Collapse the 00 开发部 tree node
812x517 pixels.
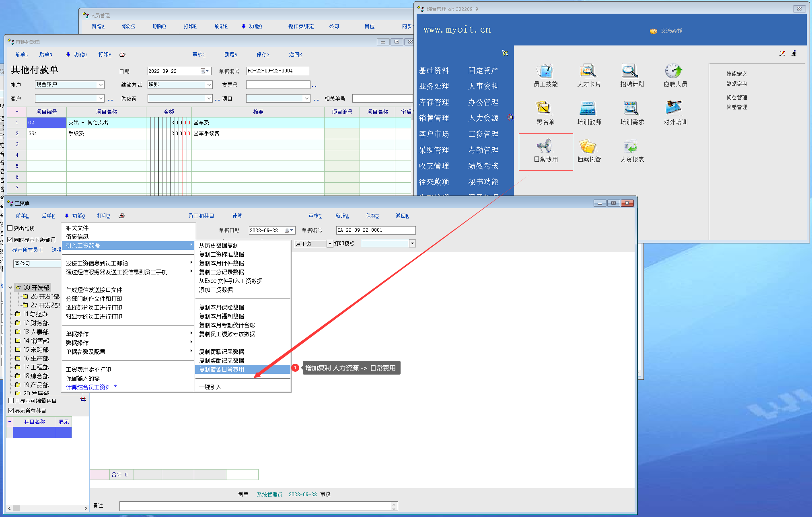tap(10, 288)
